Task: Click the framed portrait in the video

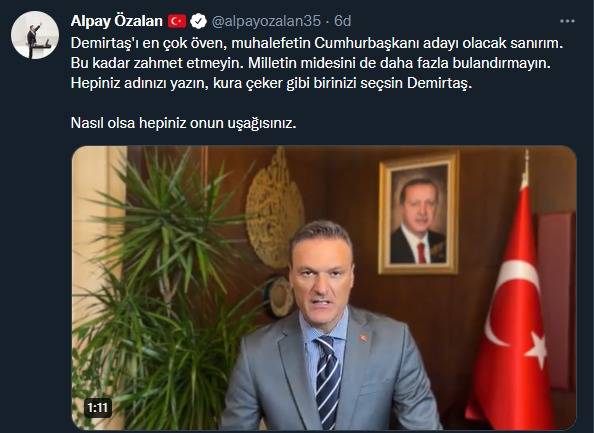Action: [419, 213]
